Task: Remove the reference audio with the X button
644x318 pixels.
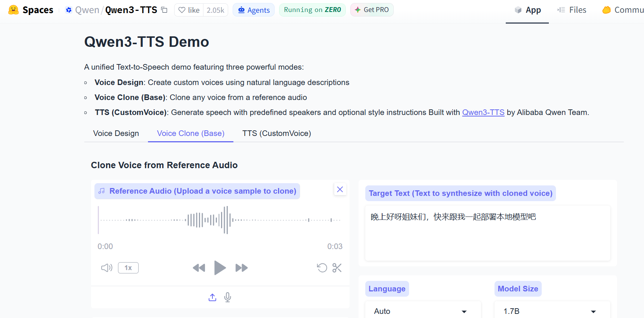Action: click(x=340, y=190)
